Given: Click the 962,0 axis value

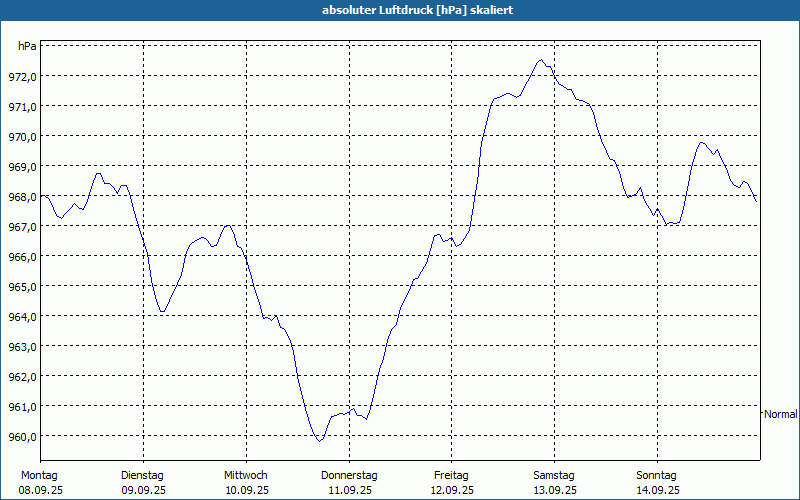Looking at the screenshot, I should click(24, 377).
